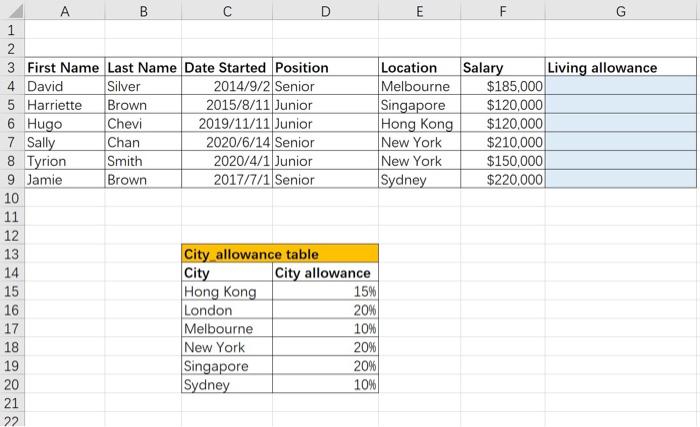Select row 1 header
The image size is (700, 427).
click(x=12, y=30)
